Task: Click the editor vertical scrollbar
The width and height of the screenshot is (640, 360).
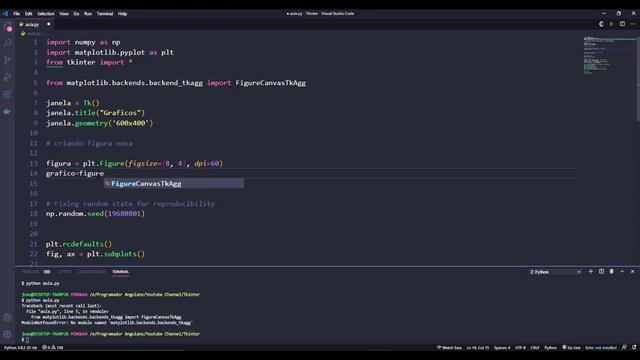Action: point(638,78)
